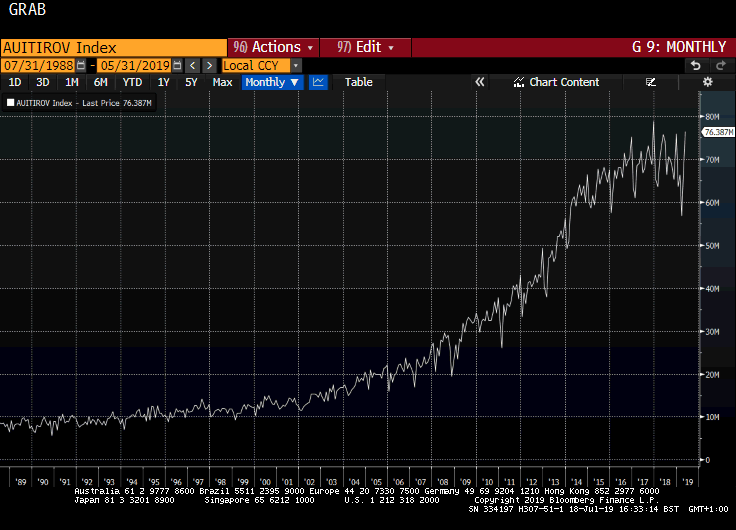Expand the Monthly periodicity dropdown
This screenshot has width=736, height=530.
click(x=272, y=82)
